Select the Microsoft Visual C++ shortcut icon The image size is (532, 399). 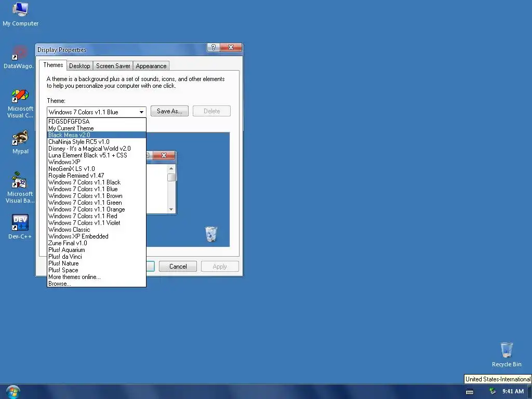[20, 103]
